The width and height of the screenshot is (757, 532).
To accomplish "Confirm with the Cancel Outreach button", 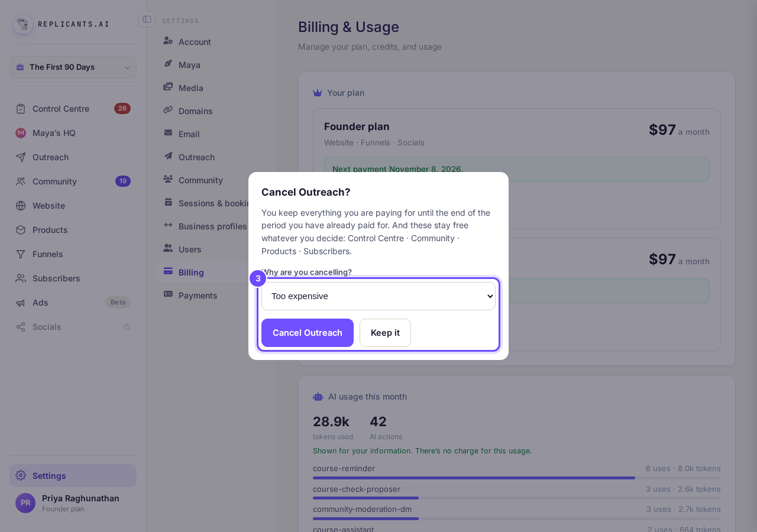I will pyautogui.click(x=308, y=333).
